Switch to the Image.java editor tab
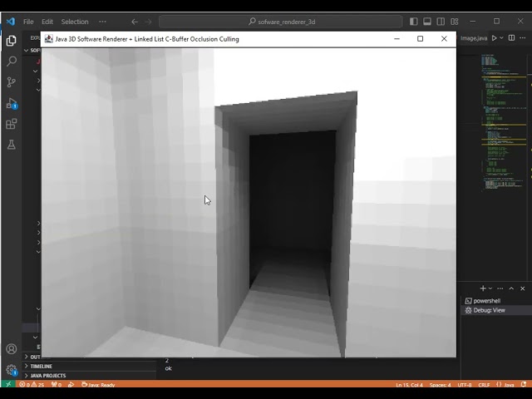 473,38
